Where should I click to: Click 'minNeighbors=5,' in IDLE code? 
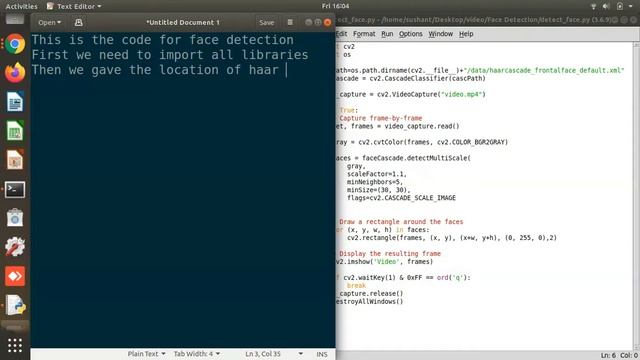pyautogui.click(x=375, y=182)
